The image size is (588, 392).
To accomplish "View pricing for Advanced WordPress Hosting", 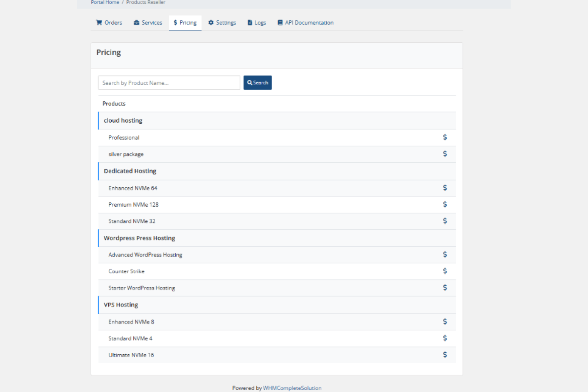I will pos(445,255).
